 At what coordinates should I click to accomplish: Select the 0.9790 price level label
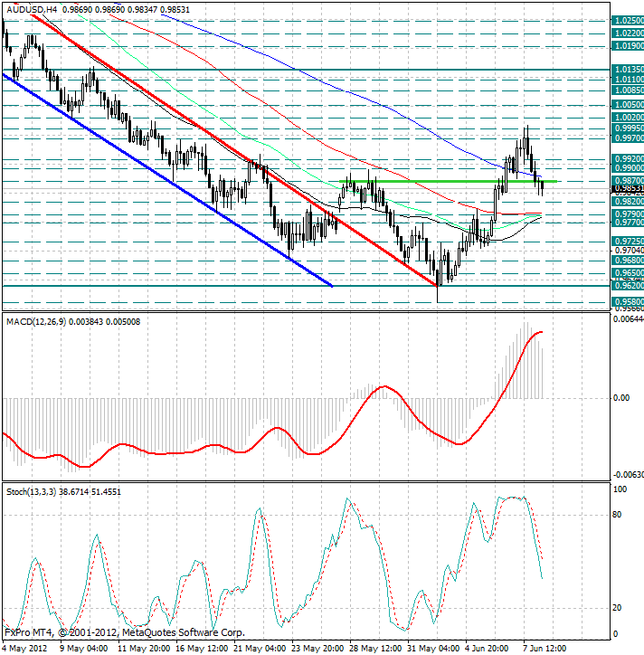click(x=628, y=214)
